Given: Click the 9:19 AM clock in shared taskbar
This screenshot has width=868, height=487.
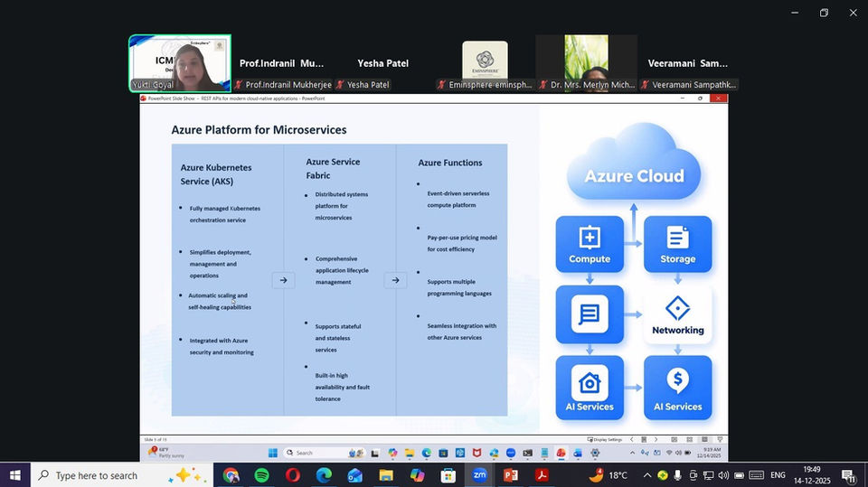Looking at the screenshot, I should coord(709,453).
